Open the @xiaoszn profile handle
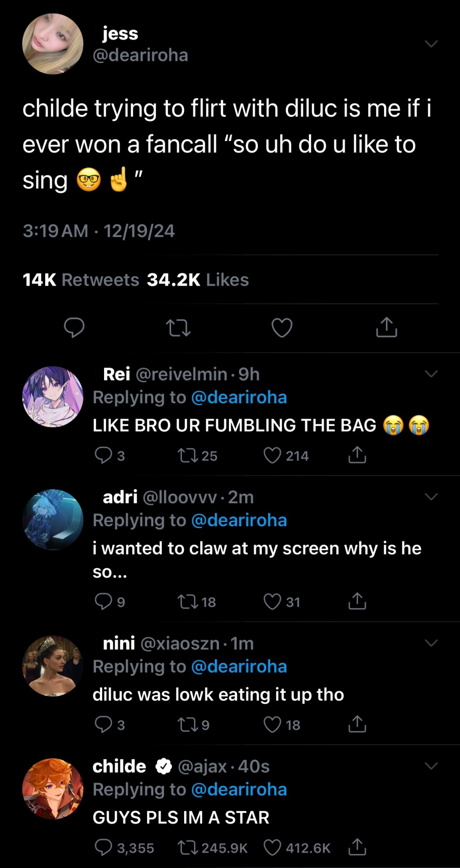 click(180, 643)
